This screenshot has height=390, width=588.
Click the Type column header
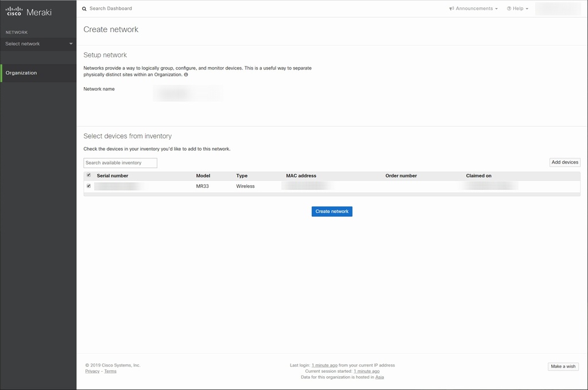tap(242, 175)
